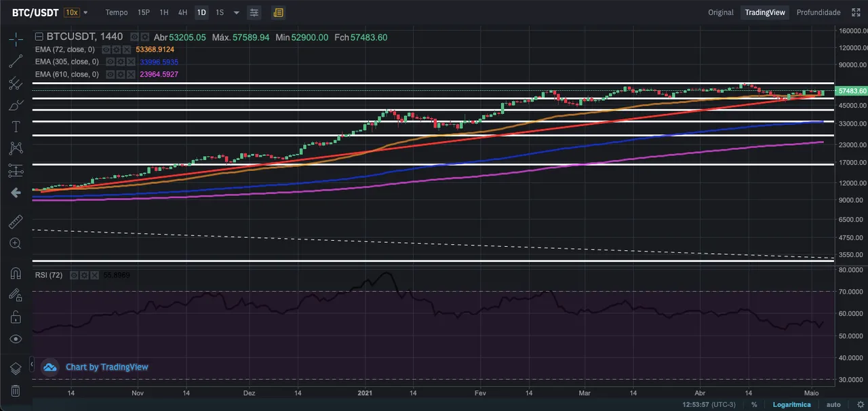868x411 pixels.
Task: Toggle auto scale mode
Action: 833,405
